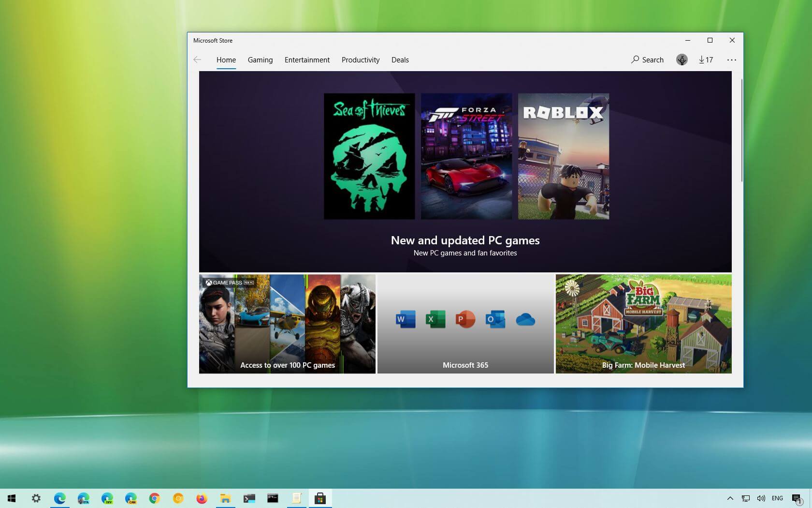
Task: Open the Microsoft 365 tile
Action: click(465, 324)
